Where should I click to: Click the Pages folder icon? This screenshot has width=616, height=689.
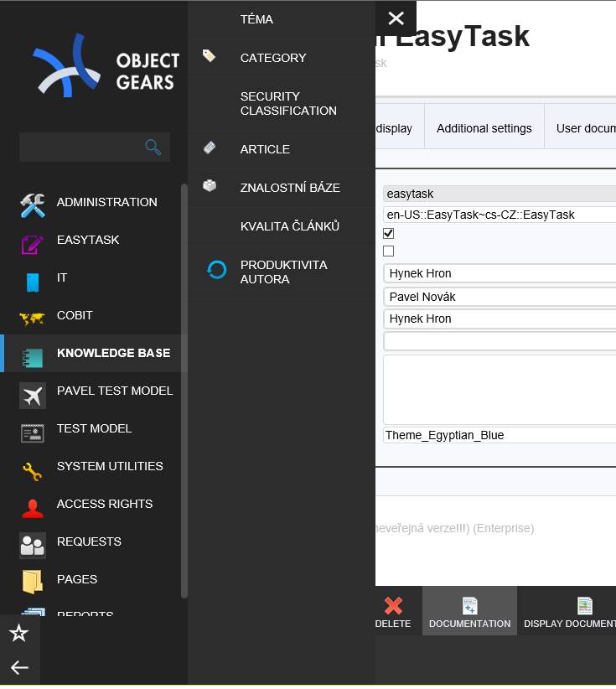coord(33,582)
